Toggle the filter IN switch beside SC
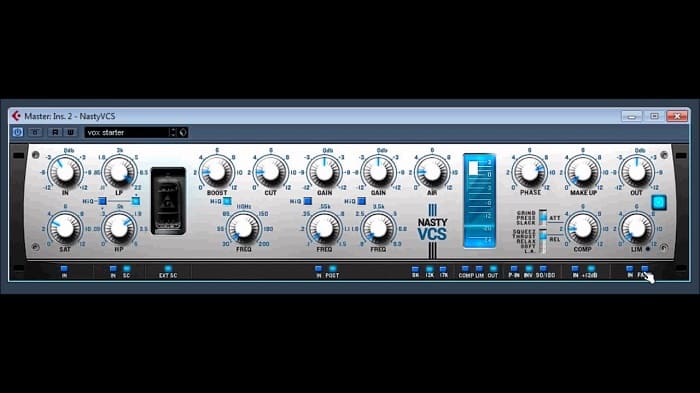This screenshot has width=700, height=393. pos(113,269)
